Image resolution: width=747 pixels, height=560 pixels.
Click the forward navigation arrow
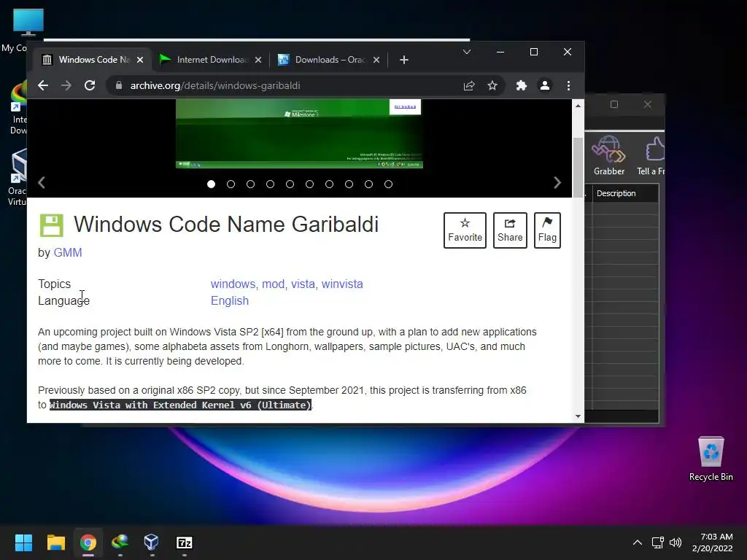click(66, 86)
